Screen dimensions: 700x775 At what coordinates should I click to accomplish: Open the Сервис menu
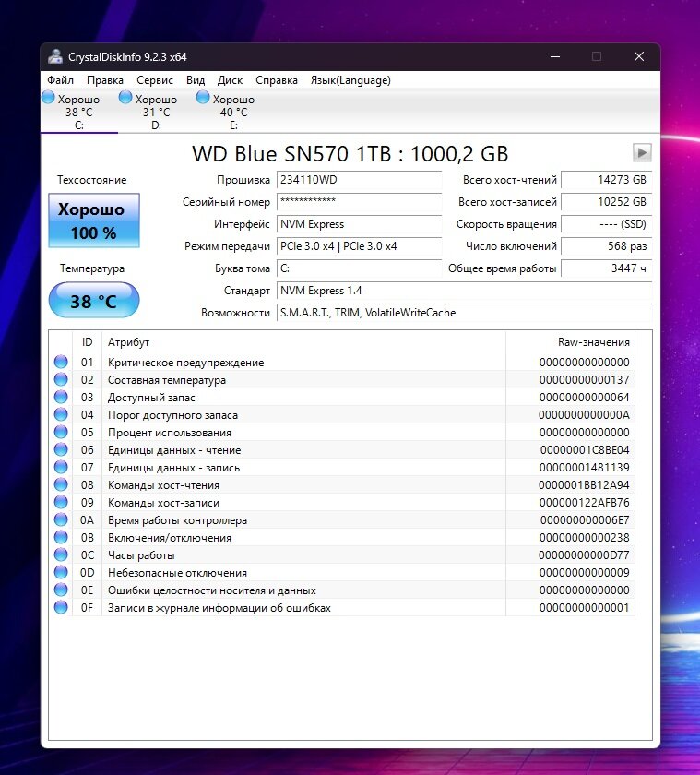155,80
